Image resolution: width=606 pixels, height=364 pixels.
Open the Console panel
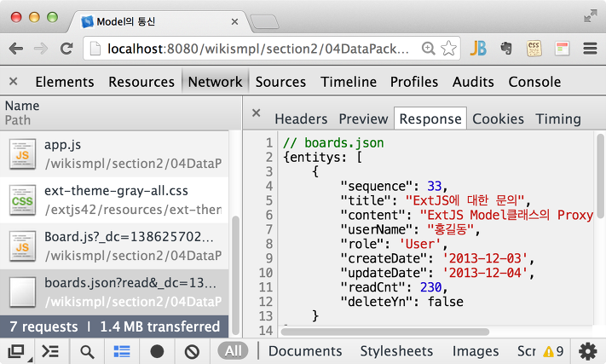[x=534, y=82]
